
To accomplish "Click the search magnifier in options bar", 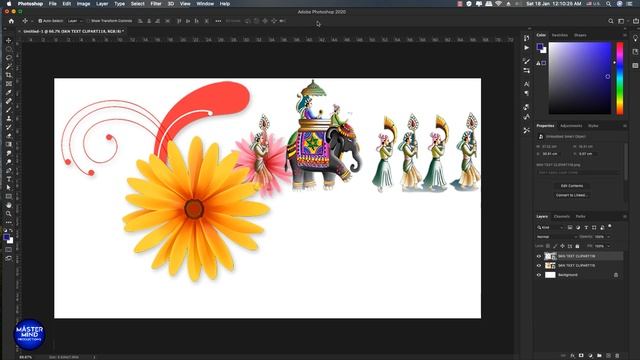I will point(611,21).
